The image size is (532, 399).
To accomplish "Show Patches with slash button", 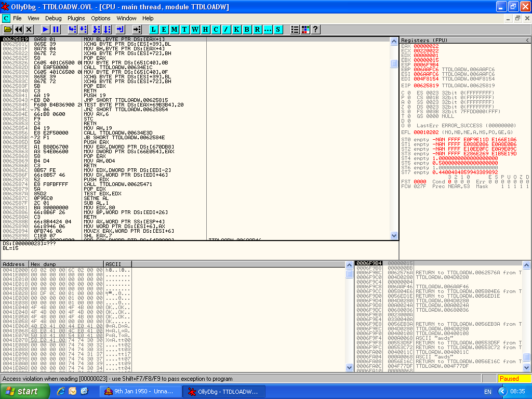I will click(226, 30).
